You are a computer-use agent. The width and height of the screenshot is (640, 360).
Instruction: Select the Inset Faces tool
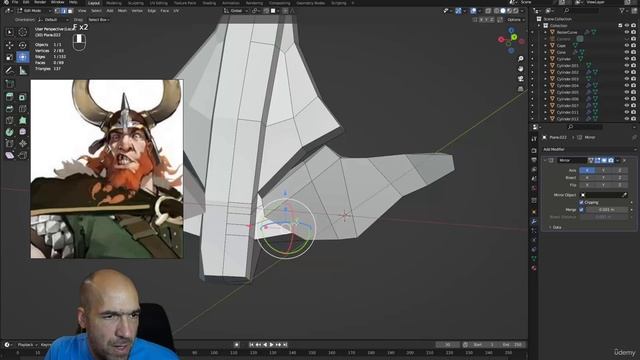pos(22,97)
